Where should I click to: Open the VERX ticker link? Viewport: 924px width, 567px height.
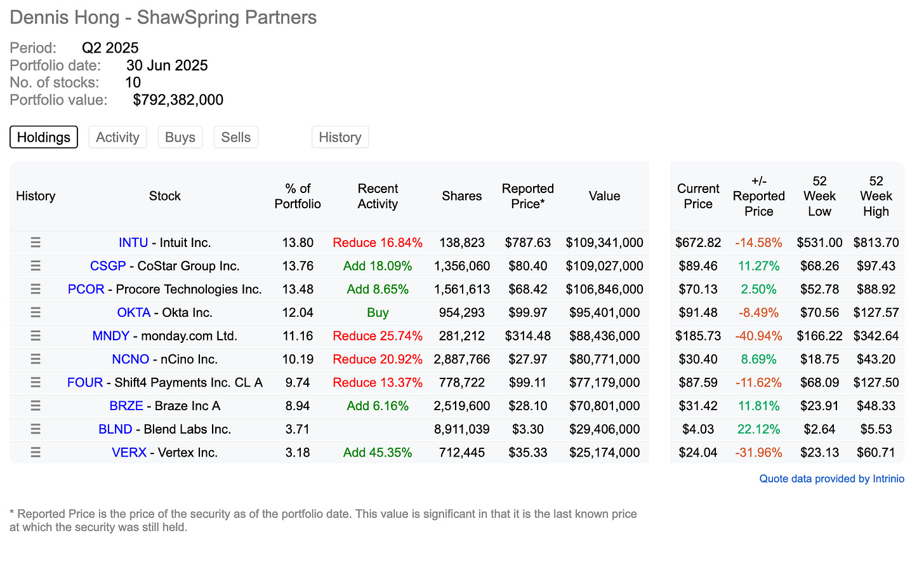pyautogui.click(x=129, y=453)
